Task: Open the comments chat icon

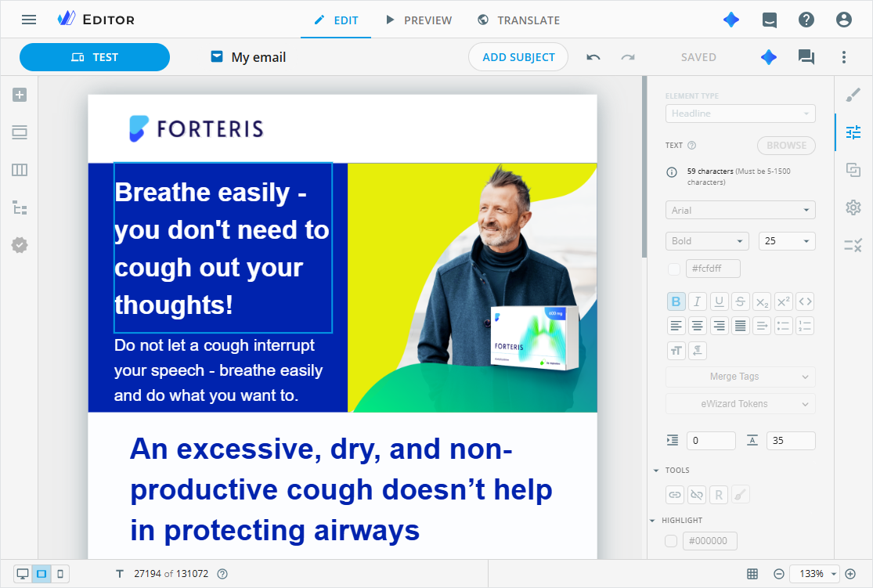Action: coord(806,57)
